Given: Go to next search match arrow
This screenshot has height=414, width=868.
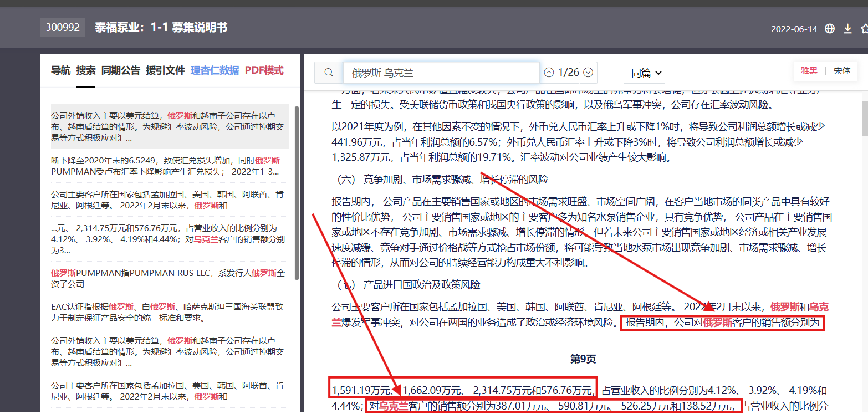Looking at the screenshot, I should [x=589, y=73].
